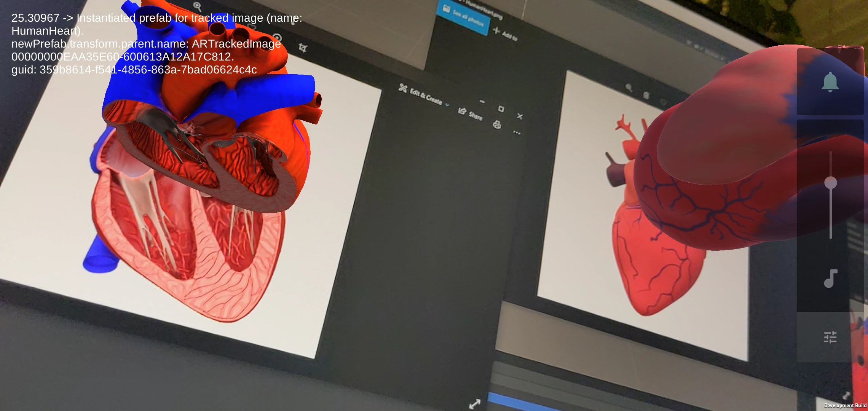Click the delete icon in the right photo window

[x=646, y=95]
